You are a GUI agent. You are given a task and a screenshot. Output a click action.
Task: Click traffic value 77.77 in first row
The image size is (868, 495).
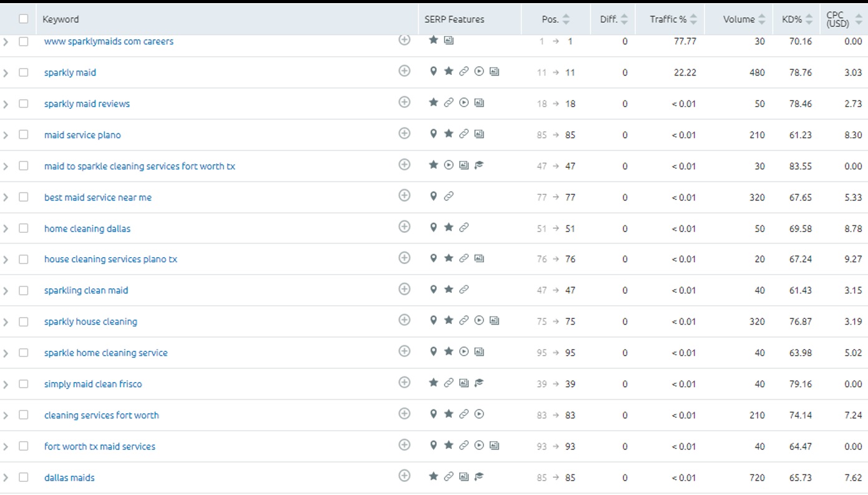click(685, 41)
